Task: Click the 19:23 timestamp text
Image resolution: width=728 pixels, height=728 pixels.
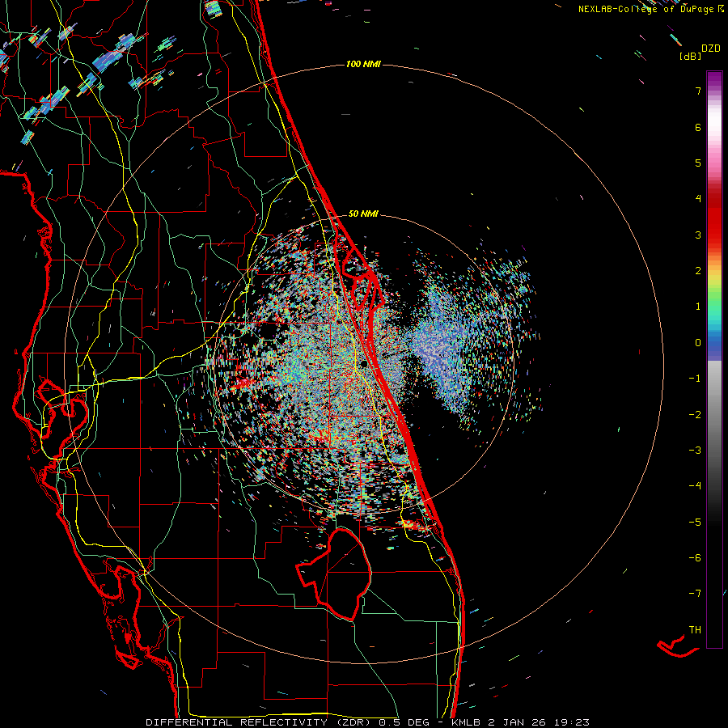Action: click(x=570, y=722)
